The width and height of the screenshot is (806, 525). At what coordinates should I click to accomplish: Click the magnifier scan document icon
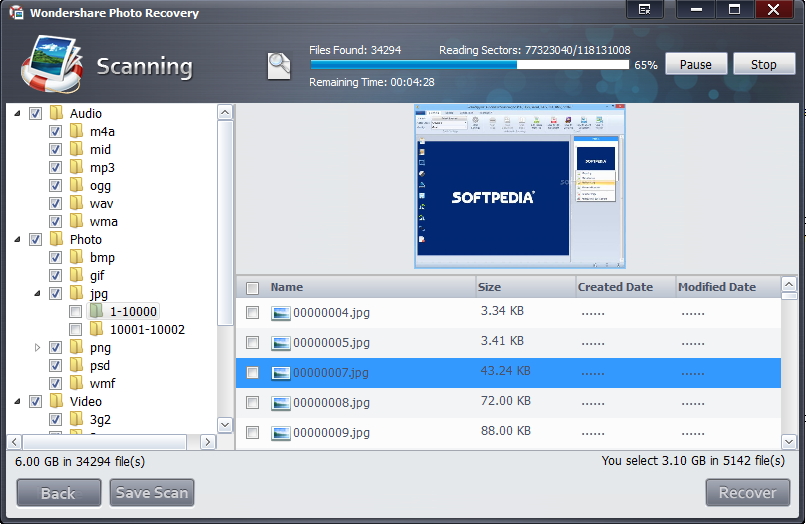point(279,66)
